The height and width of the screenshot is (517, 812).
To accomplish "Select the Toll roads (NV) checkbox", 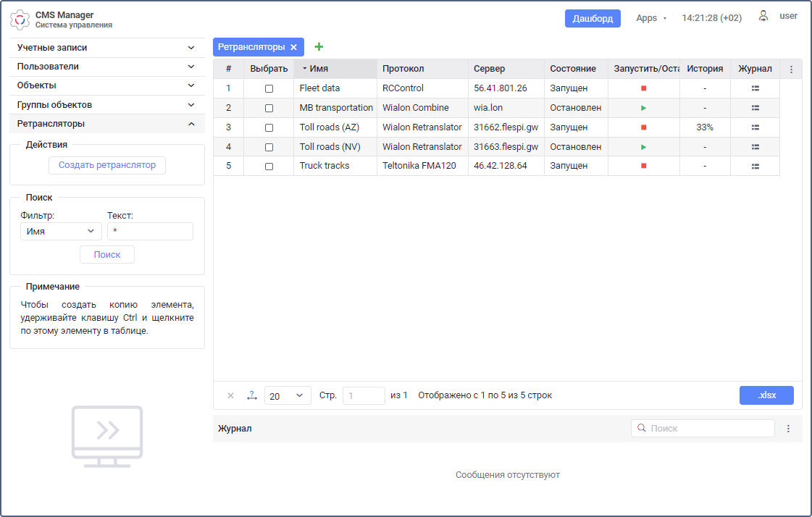I will pyautogui.click(x=269, y=147).
